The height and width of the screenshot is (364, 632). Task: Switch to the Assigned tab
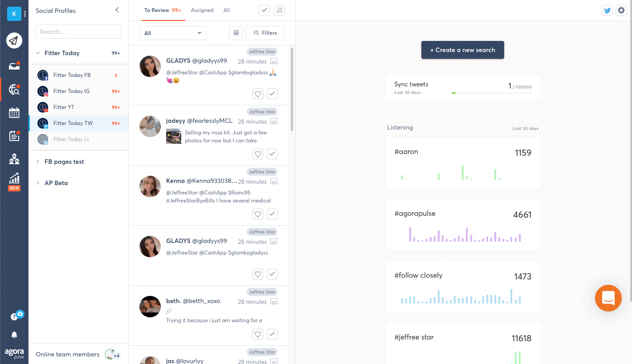point(202,10)
